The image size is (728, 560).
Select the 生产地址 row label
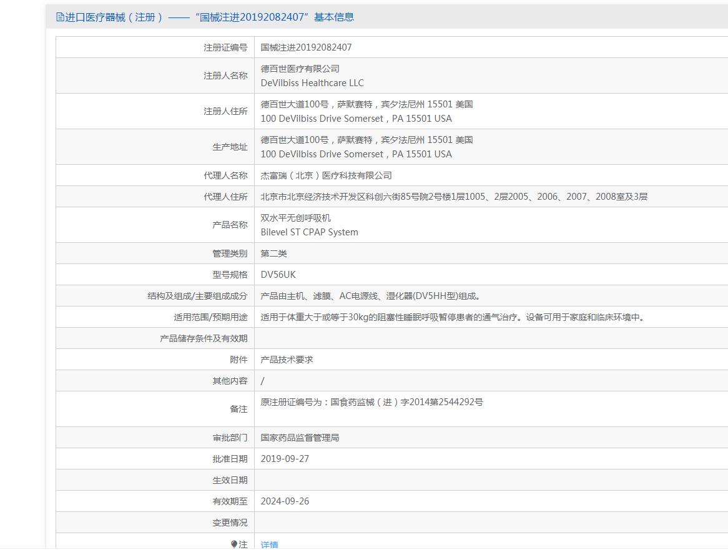230,147
